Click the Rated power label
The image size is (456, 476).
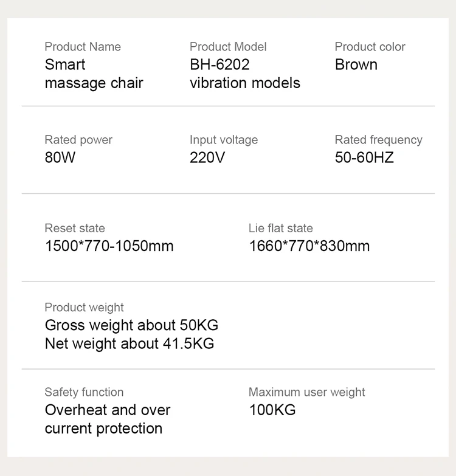(x=78, y=140)
